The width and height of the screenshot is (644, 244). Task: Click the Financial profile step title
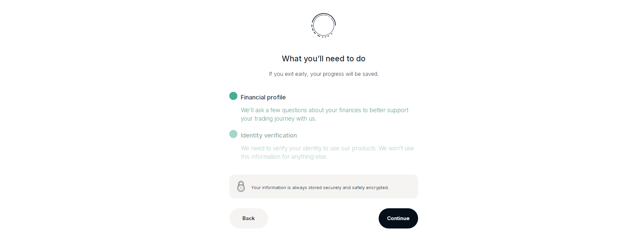coord(263,97)
